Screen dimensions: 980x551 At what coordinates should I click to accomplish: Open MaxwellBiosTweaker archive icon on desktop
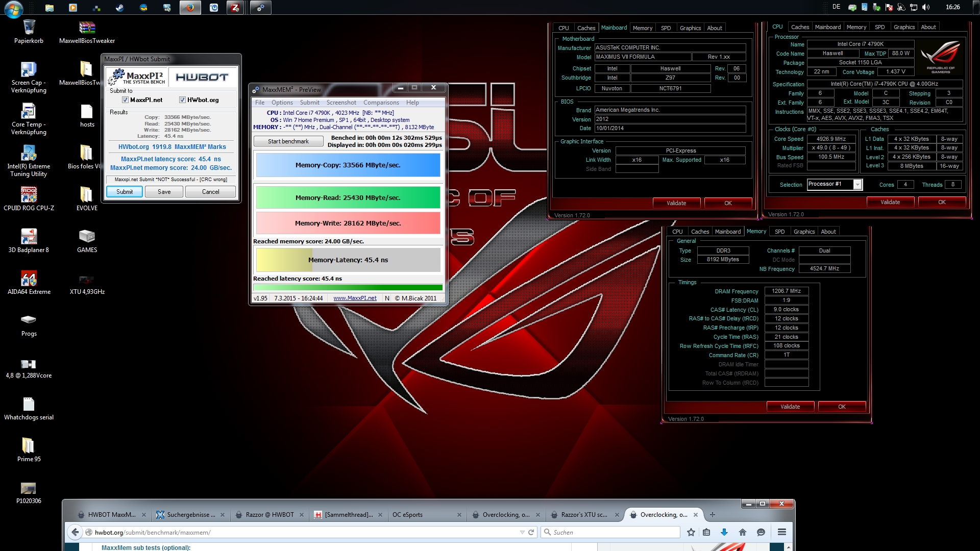[87, 32]
